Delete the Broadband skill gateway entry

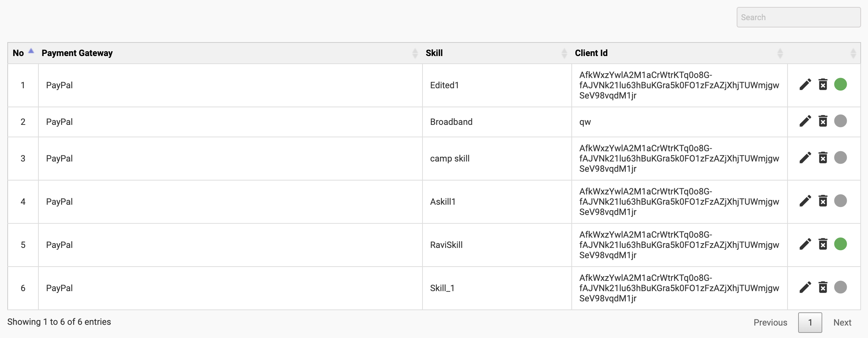pos(823,121)
